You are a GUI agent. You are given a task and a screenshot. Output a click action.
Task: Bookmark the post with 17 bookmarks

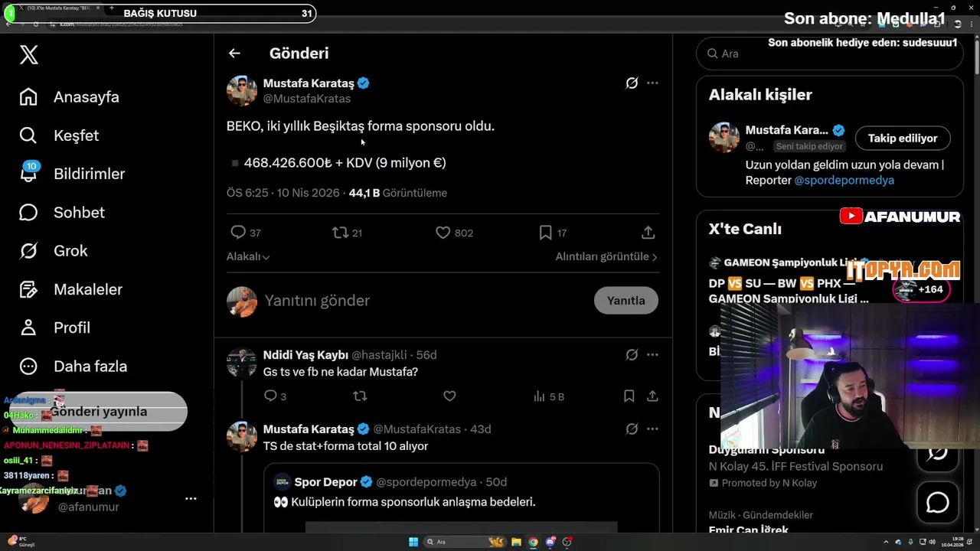point(552,232)
